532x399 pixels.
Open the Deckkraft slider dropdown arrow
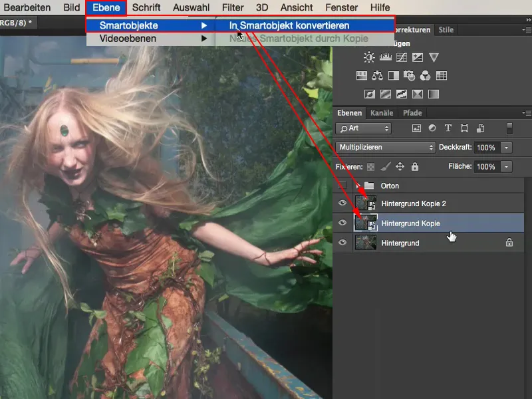[x=507, y=148]
